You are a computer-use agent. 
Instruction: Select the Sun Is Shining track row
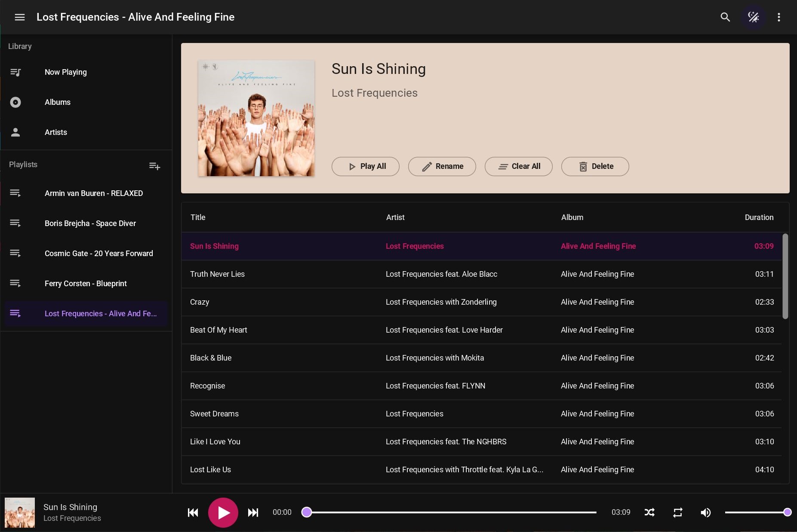(481, 246)
